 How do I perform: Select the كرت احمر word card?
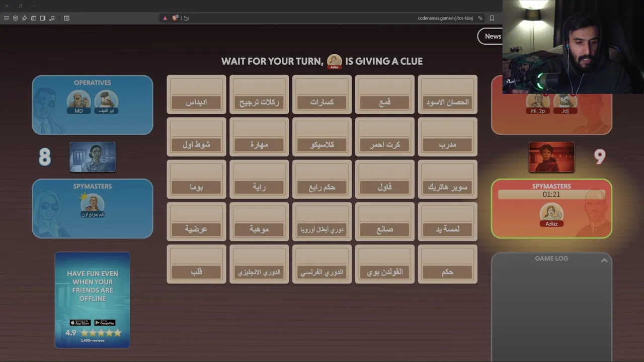[385, 137]
